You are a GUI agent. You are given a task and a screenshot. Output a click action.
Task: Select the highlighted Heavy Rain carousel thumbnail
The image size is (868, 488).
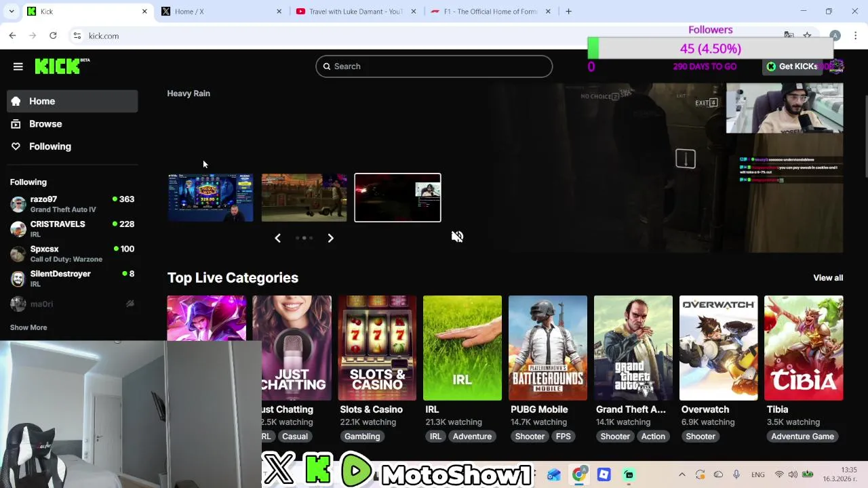point(397,198)
